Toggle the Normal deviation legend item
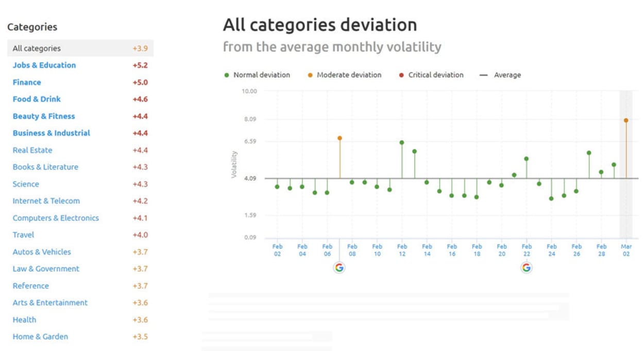The image size is (644, 351). coord(257,75)
